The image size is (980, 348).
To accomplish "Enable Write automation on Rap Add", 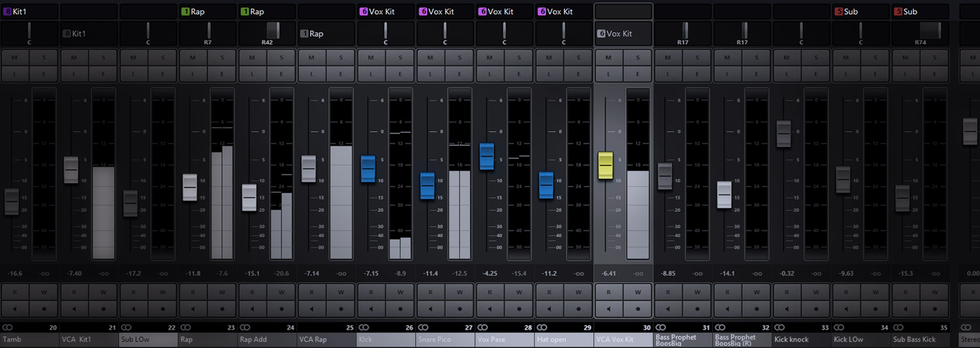I will pyautogui.click(x=281, y=292).
